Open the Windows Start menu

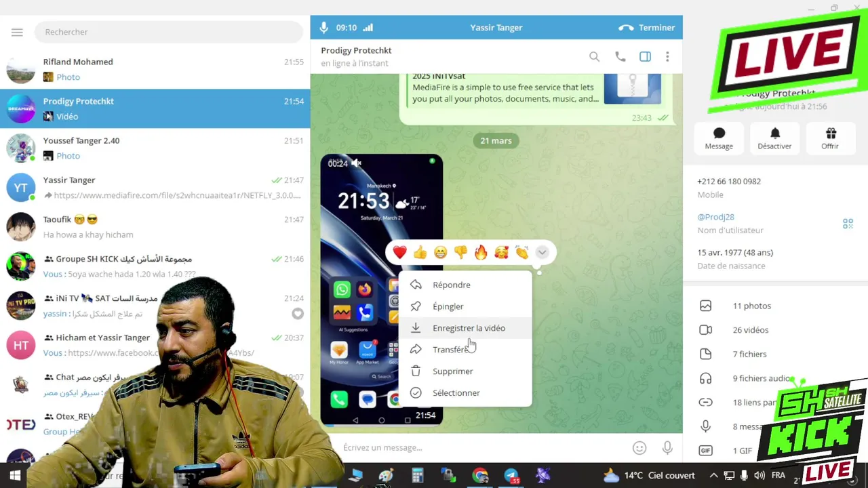(15, 476)
